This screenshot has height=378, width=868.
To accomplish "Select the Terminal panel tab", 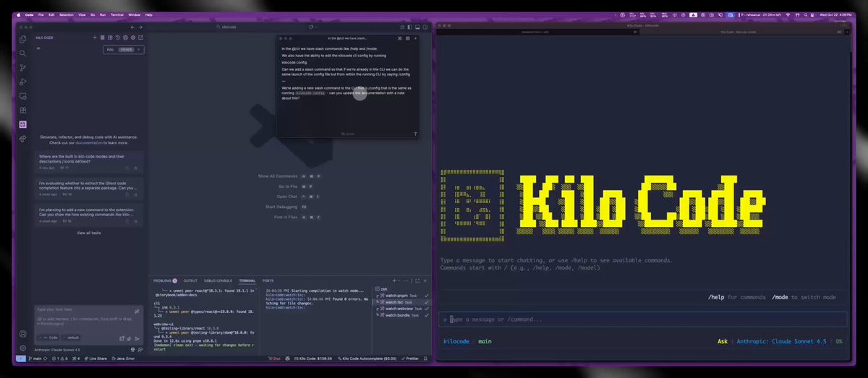I will pyautogui.click(x=247, y=280).
